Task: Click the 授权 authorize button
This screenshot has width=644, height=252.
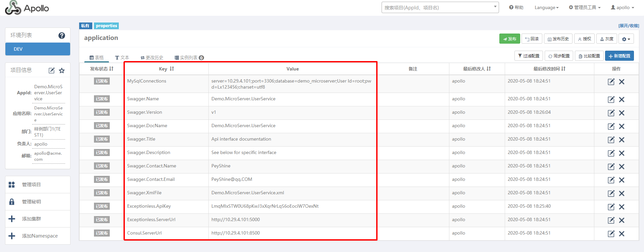Action: pos(584,39)
